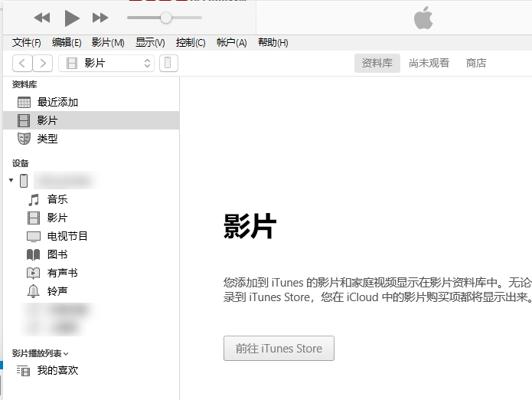Screen dimensions: 532x400
Task: Open the 我的喜欢 playlist
Action: [57, 371]
